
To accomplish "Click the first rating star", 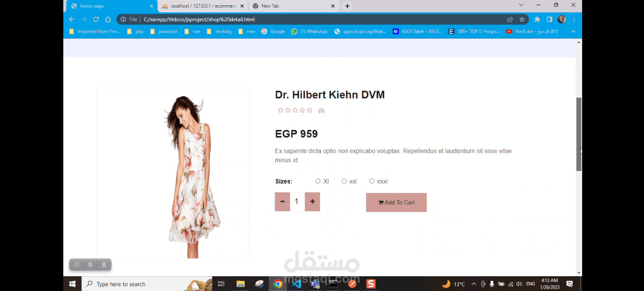I will click(281, 110).
